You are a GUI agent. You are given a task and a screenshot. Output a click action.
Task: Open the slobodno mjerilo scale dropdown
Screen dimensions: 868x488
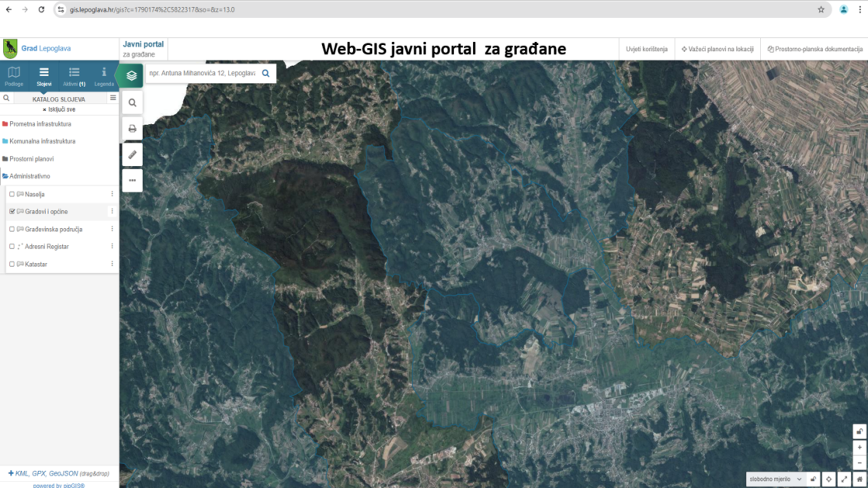776,479
